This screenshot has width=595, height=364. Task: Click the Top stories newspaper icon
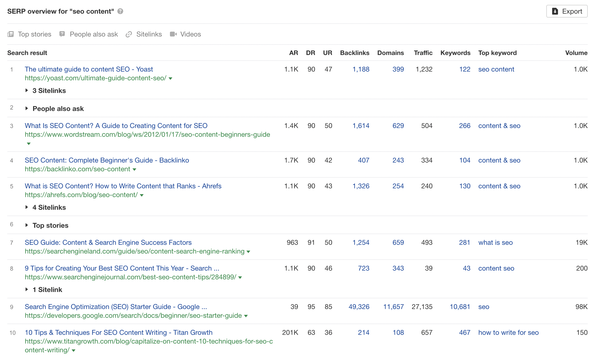point(10,34)
